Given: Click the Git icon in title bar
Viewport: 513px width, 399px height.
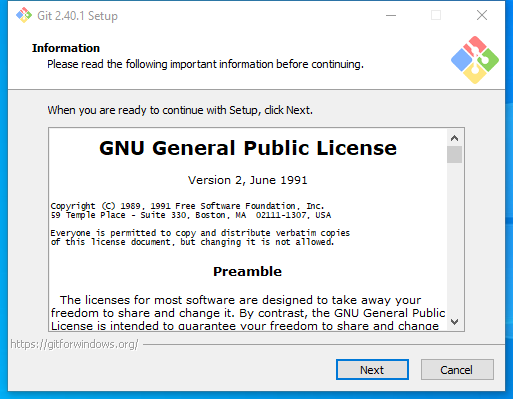Looking at the screenshot, I should (24, 15).
